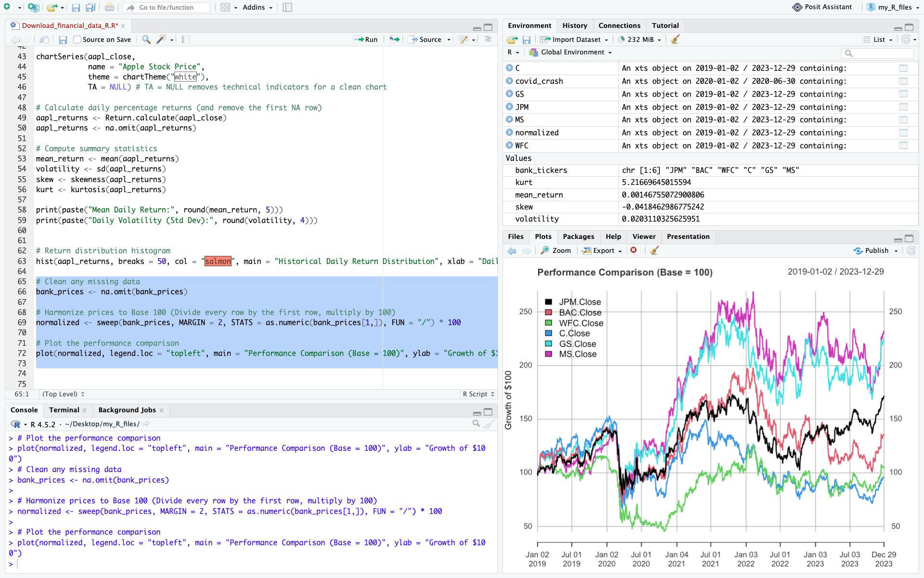
Task: Clear environment objects with broom icon
Action: coord(675,39)
